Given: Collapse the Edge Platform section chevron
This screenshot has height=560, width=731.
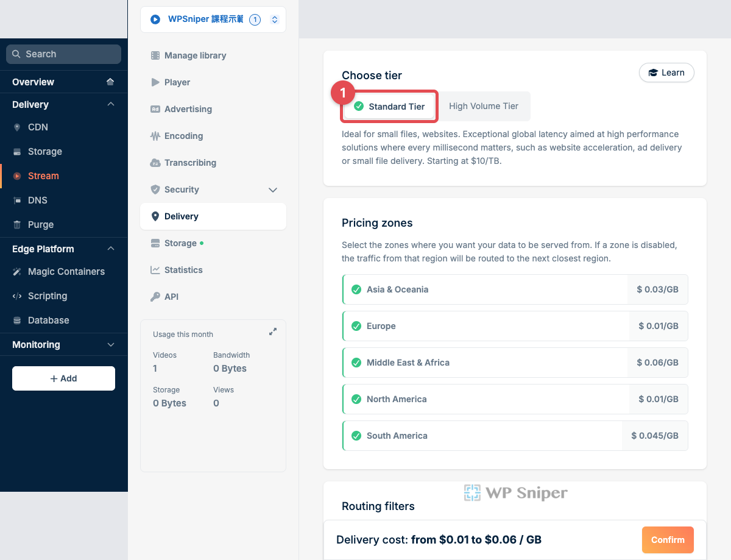Looking at the screenshot, I should tap(111, 249).
